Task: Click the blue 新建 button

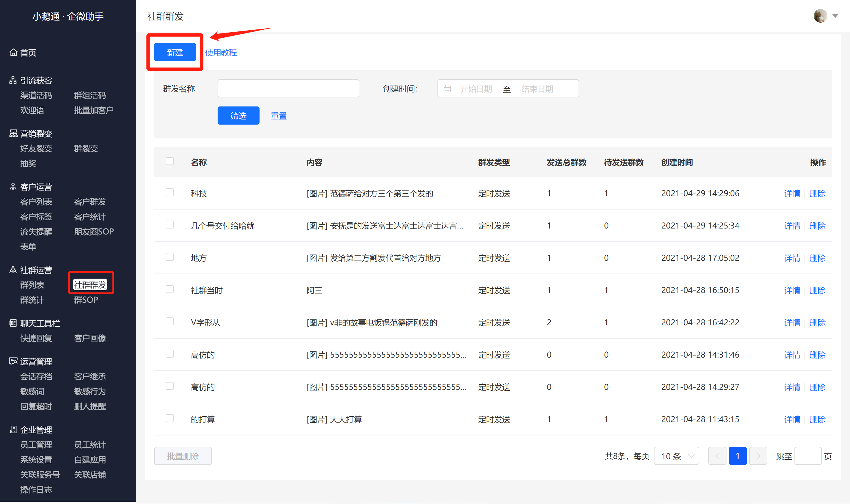Action: tap(175, 52)
